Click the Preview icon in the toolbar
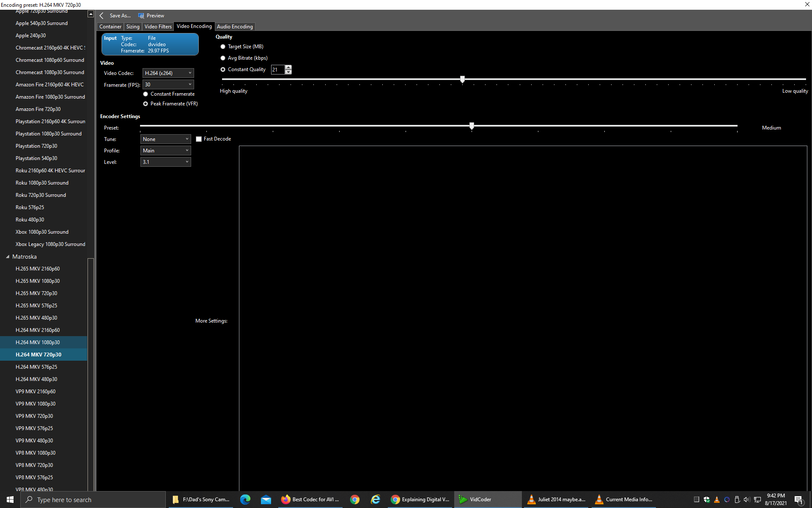812x508 pixels. tap(141, 16)
